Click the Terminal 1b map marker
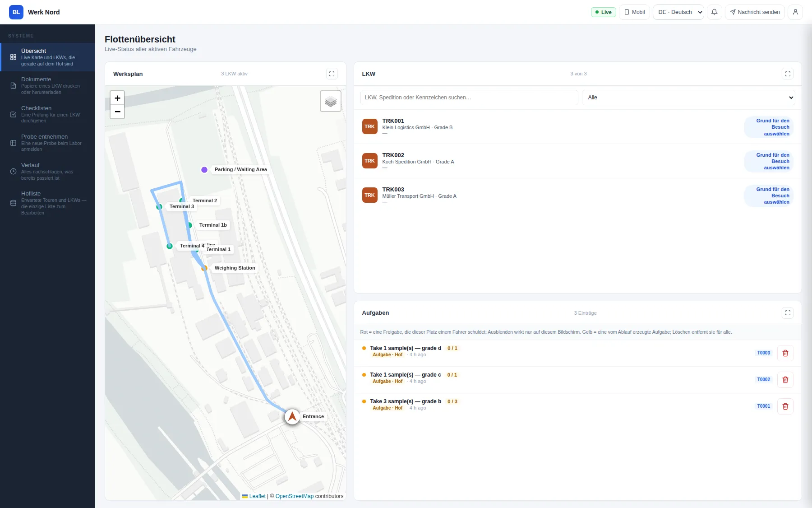Screen dimensions: 812x508 coord(189,225)
